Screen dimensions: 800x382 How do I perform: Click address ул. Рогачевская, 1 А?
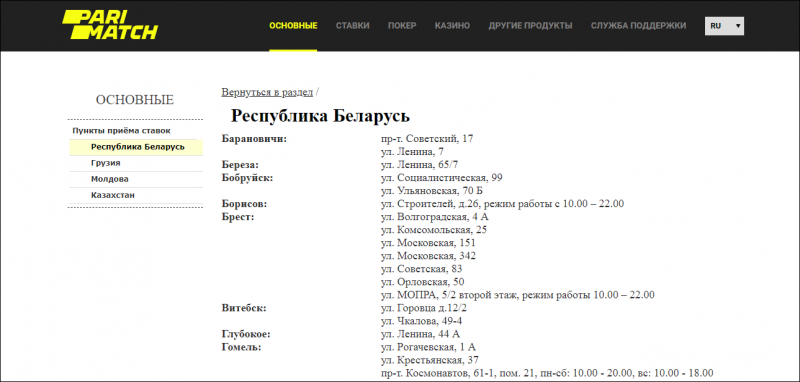coord(428,347)
